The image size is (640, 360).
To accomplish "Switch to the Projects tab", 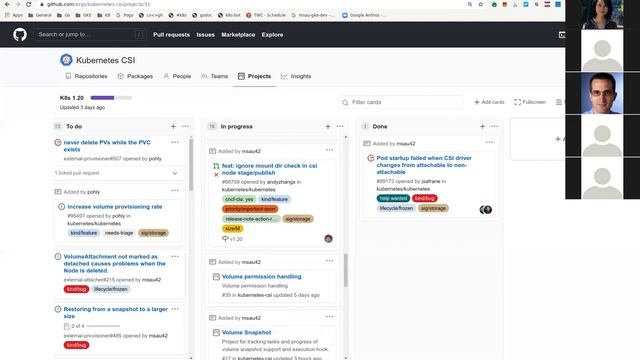I will pos(254,76).
